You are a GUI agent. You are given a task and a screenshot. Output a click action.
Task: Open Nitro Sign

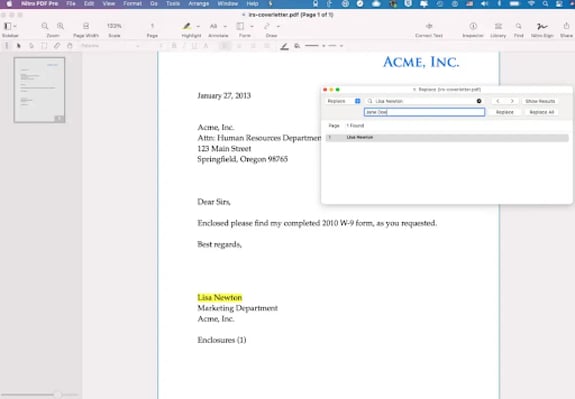542,26
